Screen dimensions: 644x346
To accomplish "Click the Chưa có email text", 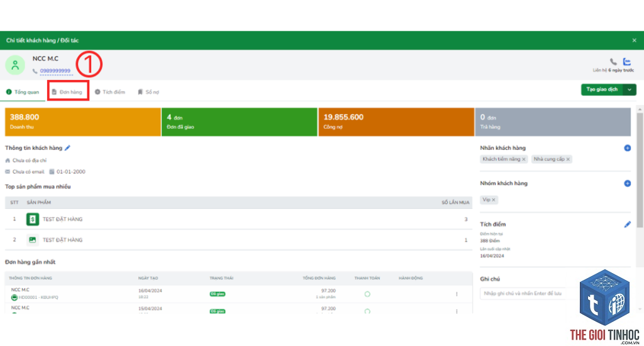I will [28, 172].
